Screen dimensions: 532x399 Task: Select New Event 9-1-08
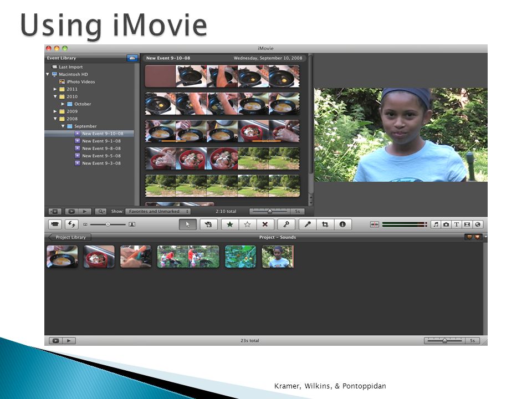click(x=101, y=141)
